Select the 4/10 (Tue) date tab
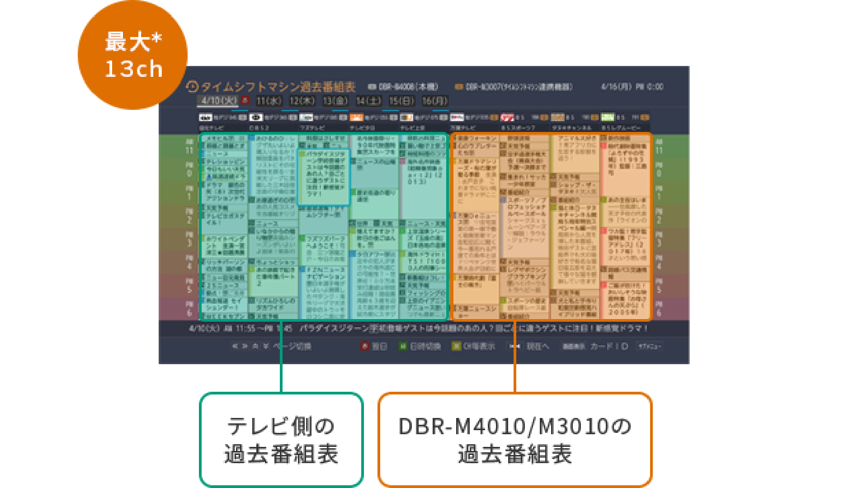 click(x=219, y=101)
